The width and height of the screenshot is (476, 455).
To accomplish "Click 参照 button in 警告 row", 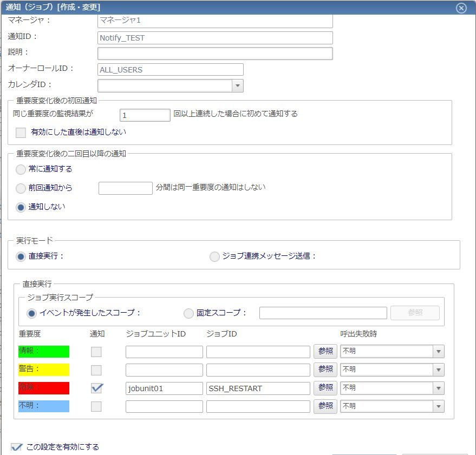I will click(325, 370).
